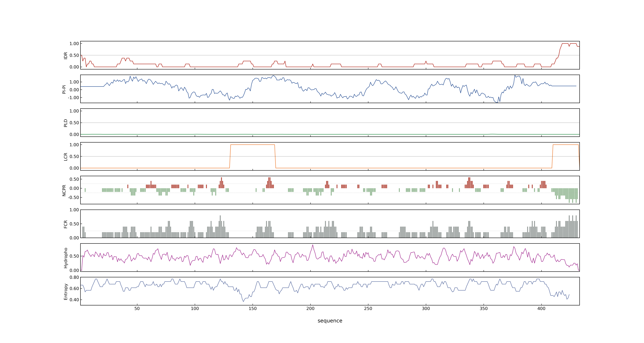Click the x-axis tick label 50
Image resolution: width=644 pixels, height=343 pixels.
click(x=137, y=309)
